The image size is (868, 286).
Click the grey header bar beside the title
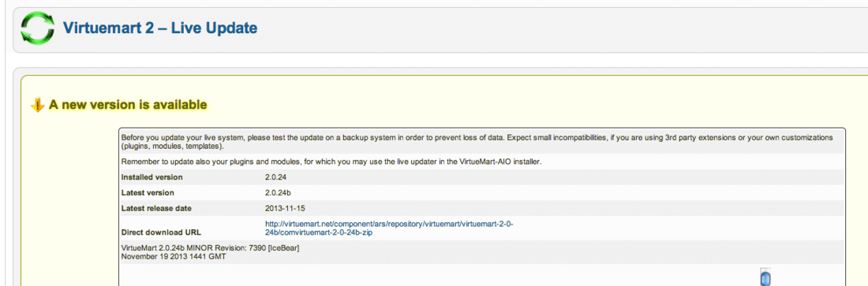554,29
